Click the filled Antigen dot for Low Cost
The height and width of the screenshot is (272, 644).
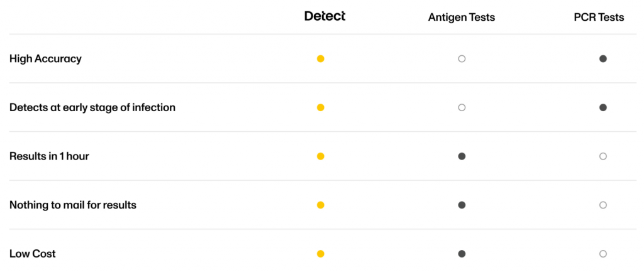pos(462,254)
